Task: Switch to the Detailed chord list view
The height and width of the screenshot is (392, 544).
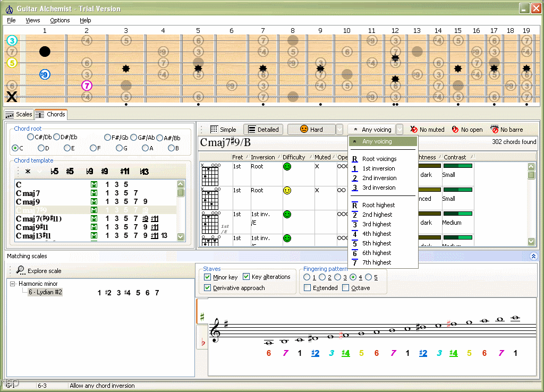Action: 263,130
